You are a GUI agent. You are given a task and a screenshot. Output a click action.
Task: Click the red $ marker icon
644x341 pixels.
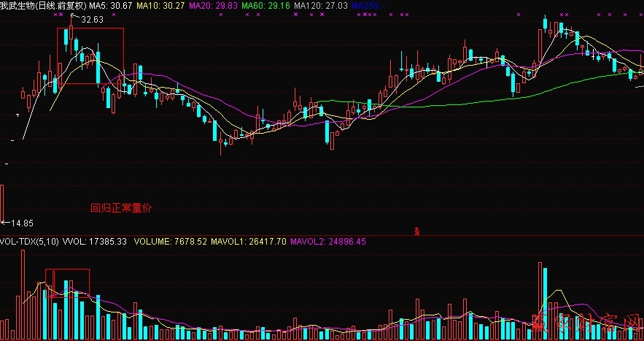pos(417,231)
